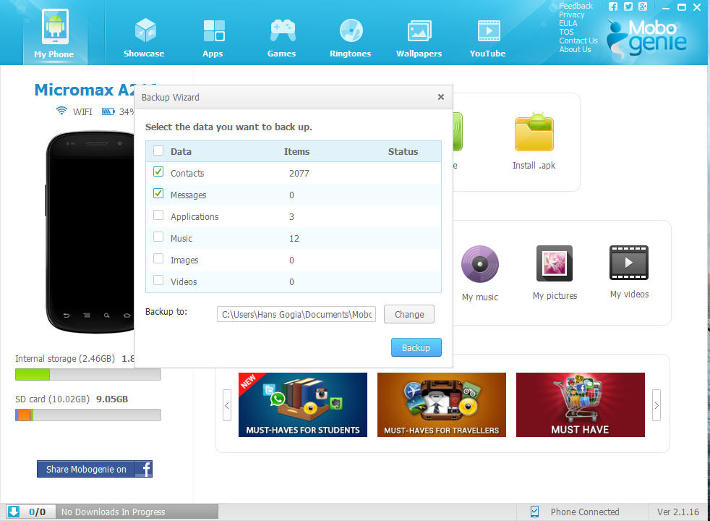Close the Backup Wizard dialog
710x521 pixels.
tap(441, 97)
